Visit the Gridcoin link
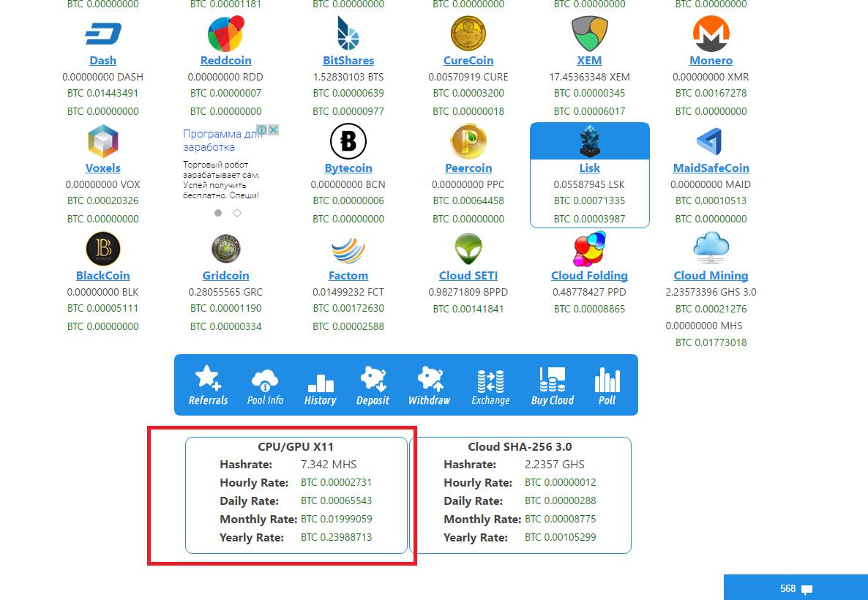 coord(226,275)
